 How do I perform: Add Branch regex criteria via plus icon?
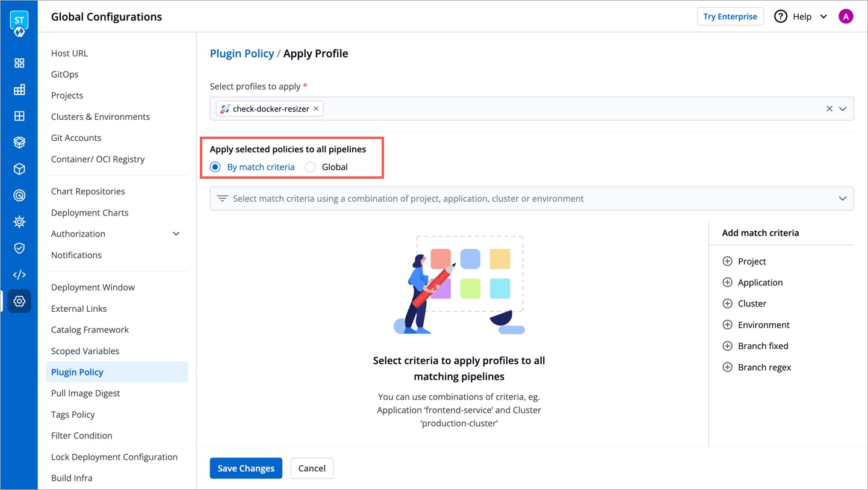tap(727, 367)
